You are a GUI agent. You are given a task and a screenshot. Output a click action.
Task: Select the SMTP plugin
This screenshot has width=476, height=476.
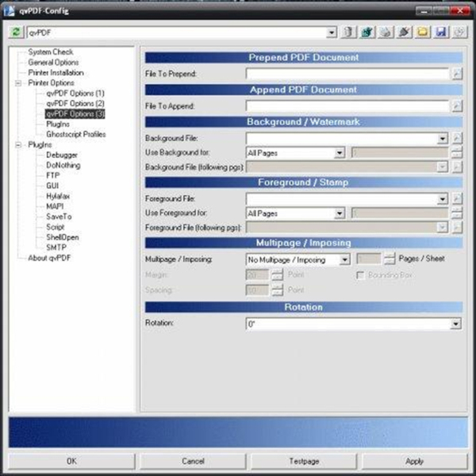[56, 248]
